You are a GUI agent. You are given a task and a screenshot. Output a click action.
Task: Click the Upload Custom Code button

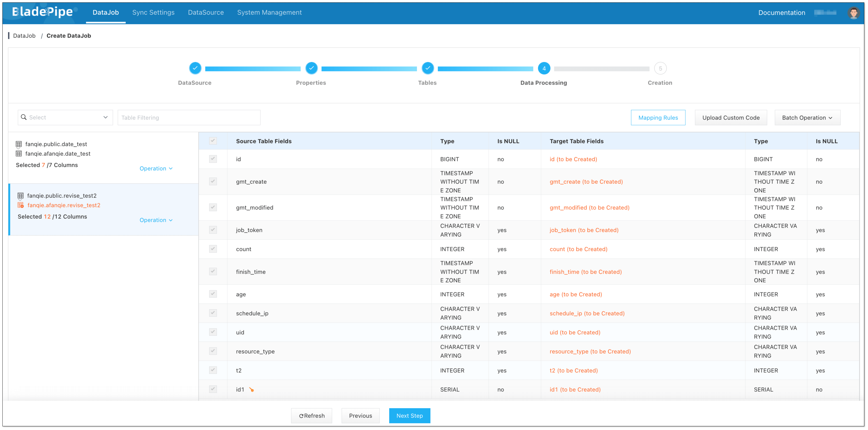point(731,117)
